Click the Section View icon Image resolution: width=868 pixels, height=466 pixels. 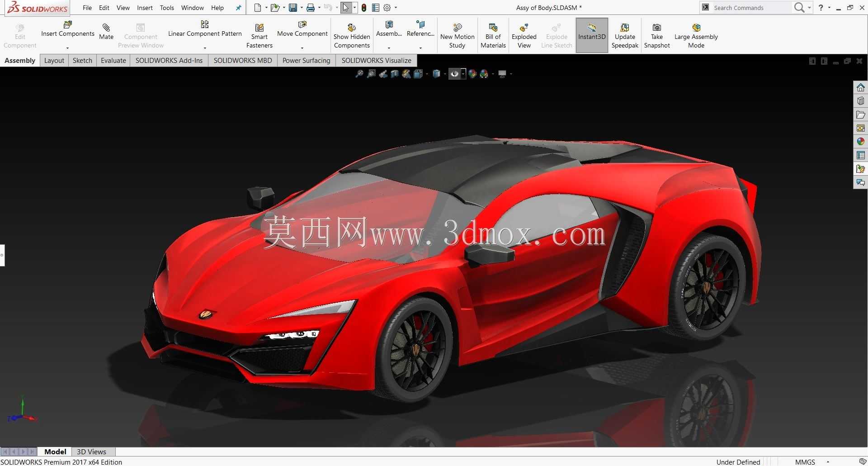pos(395,74)
